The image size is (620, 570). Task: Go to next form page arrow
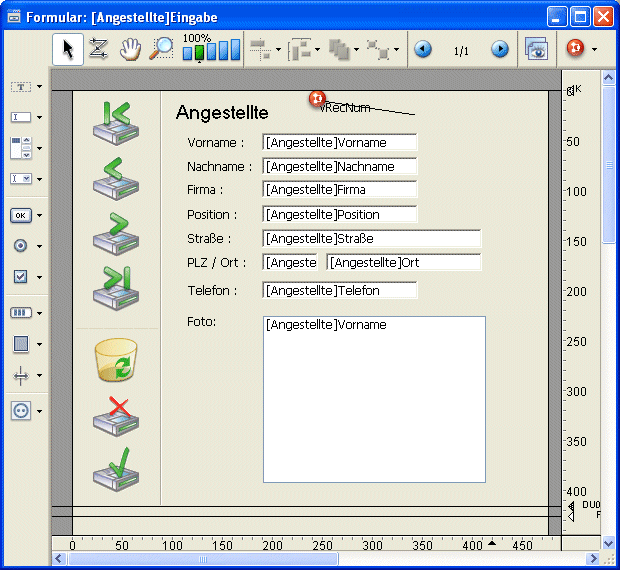pyautogui.click(x=499, y=49)
